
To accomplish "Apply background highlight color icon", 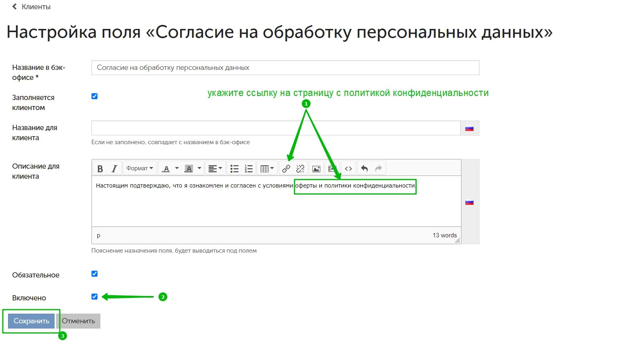I will coord(189,169).
